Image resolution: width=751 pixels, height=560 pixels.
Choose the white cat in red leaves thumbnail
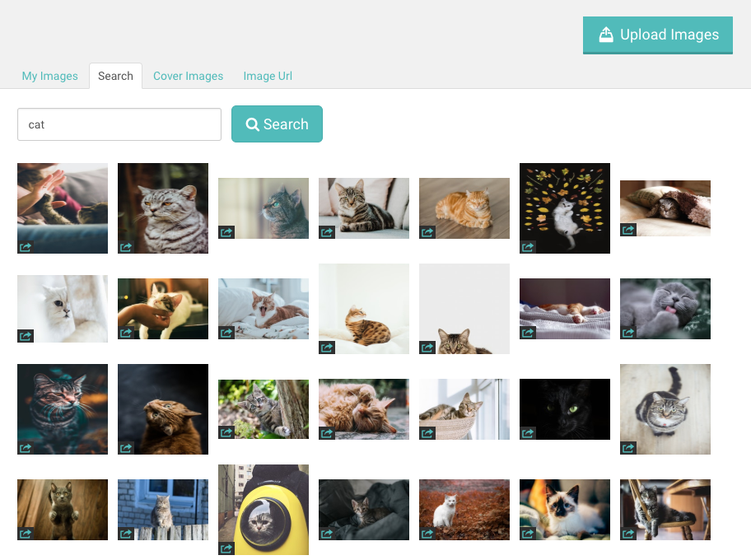[464, 510]
